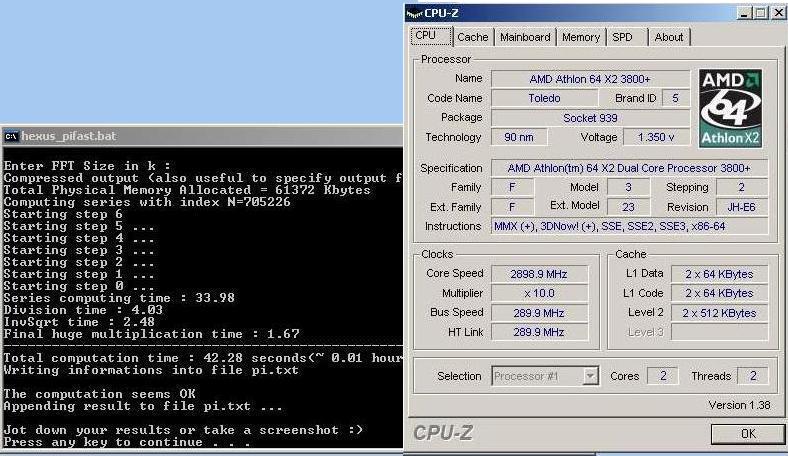This screenshot has height=456, width=788.
Task: Click the Enter FFT Size in k line
Action: pyautogui.click(x=87, y=166)
